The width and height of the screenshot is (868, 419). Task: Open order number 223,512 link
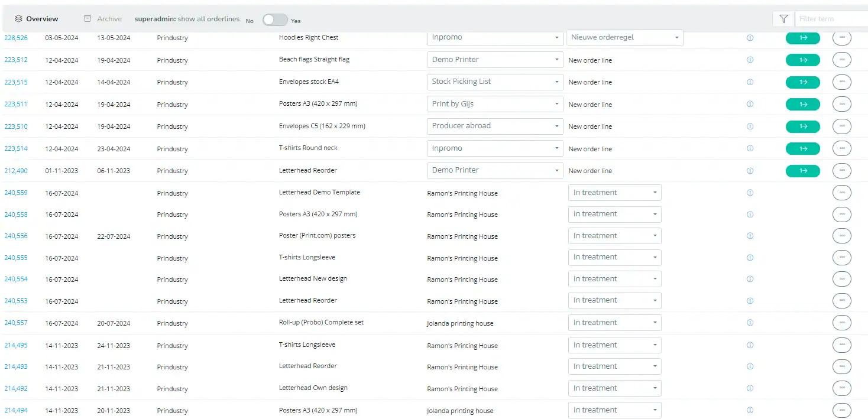pyautogui.click(x=16, y=60)
